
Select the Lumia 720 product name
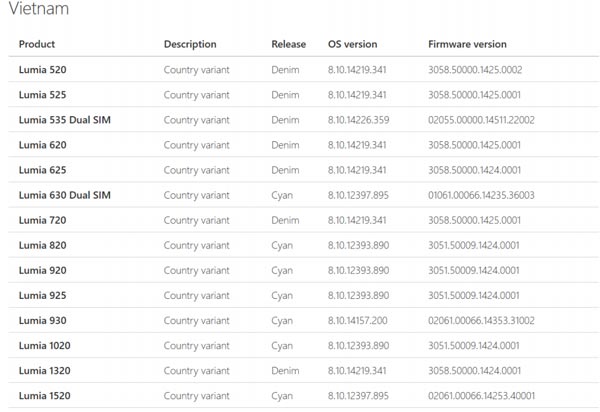(x=42, y=220)
